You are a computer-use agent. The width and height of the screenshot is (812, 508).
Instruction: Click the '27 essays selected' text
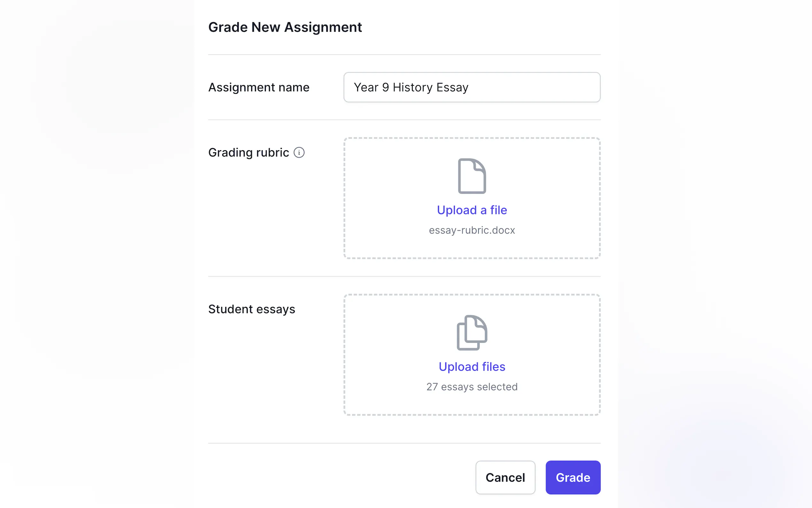click(x=472, y=387)
